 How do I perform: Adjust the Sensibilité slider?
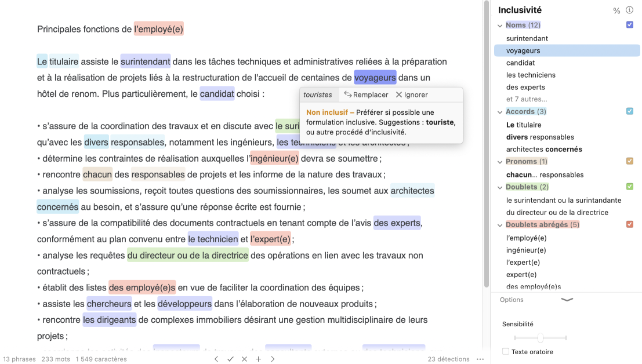point(541,338)
